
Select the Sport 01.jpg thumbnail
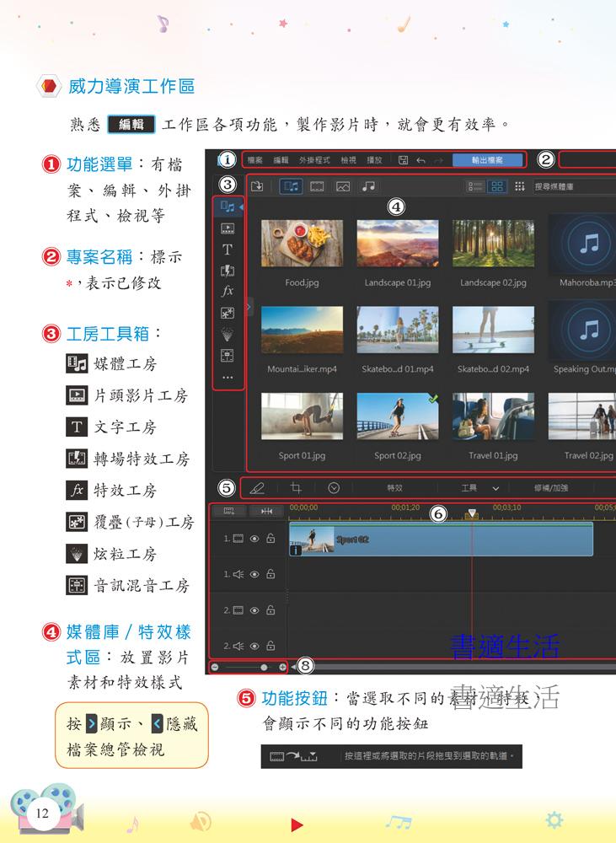(x=302, y=416)
